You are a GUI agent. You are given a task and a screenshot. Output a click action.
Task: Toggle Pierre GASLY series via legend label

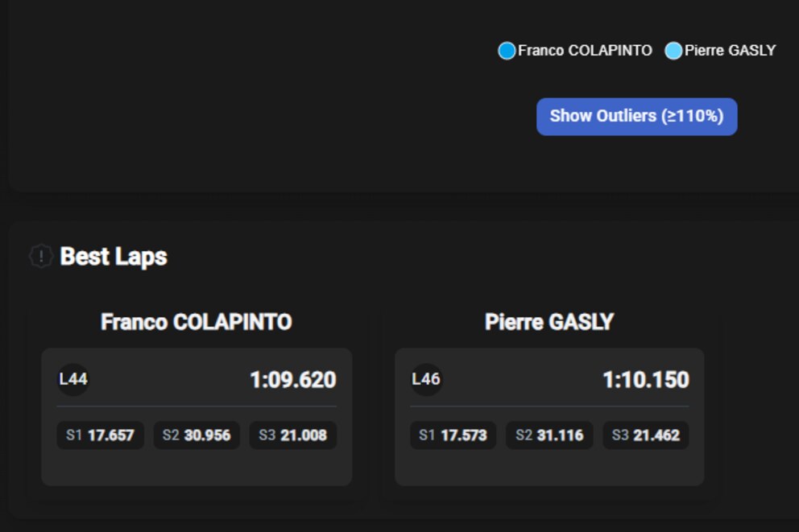coord(730,51)
